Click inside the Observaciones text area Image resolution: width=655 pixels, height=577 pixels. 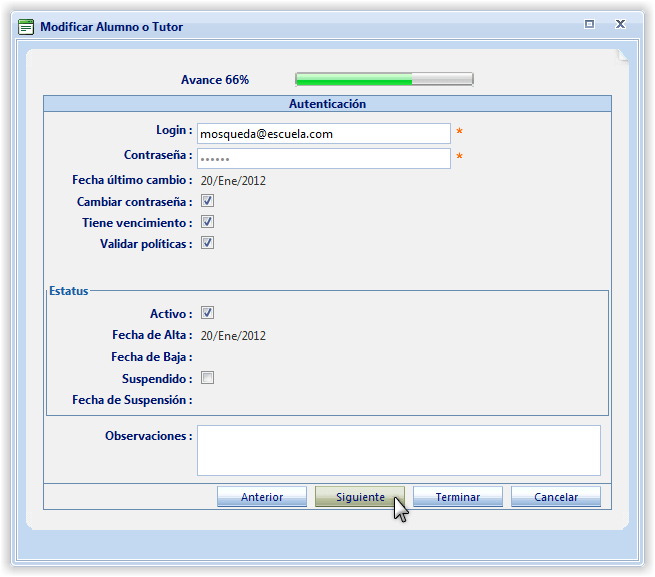[x=399, y=450]
